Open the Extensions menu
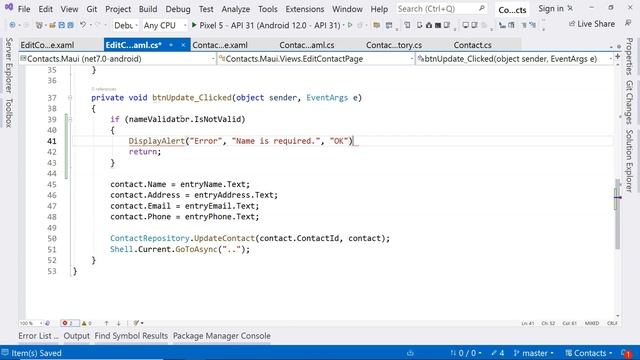 304,9
